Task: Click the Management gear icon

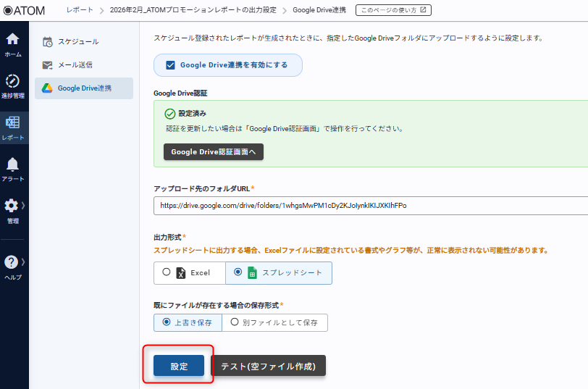Action: [11, 206]
